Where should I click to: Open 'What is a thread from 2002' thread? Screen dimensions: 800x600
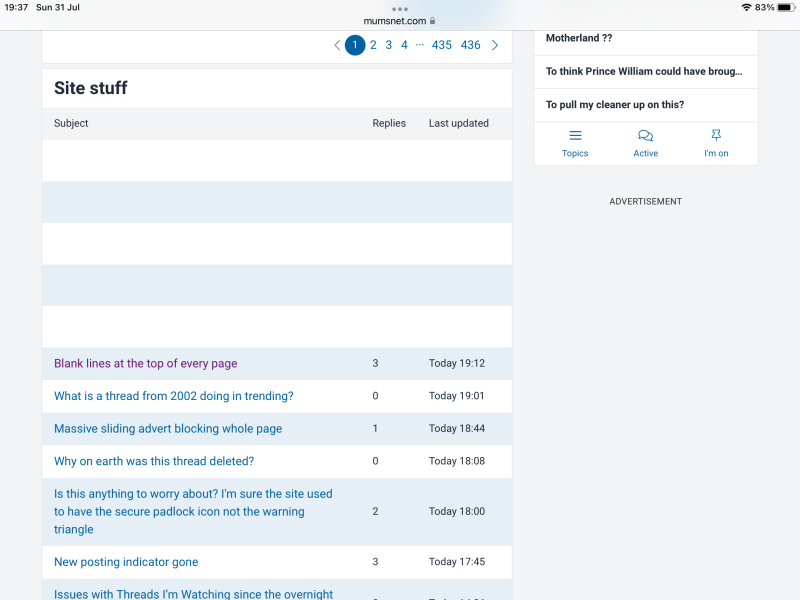(x=174, y=396)
